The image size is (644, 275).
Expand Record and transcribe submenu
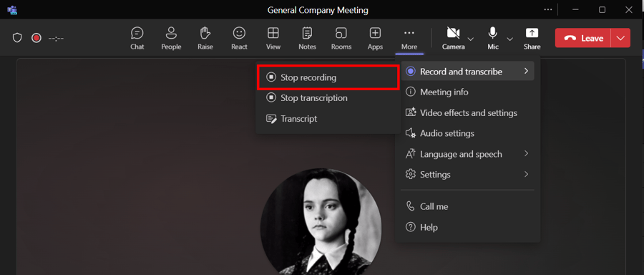point(467,72)
